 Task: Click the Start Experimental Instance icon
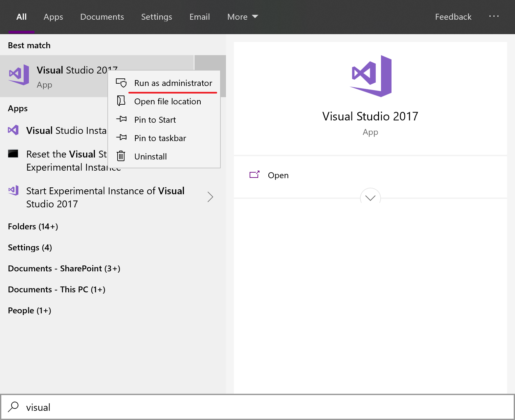[x=13, y=190]
